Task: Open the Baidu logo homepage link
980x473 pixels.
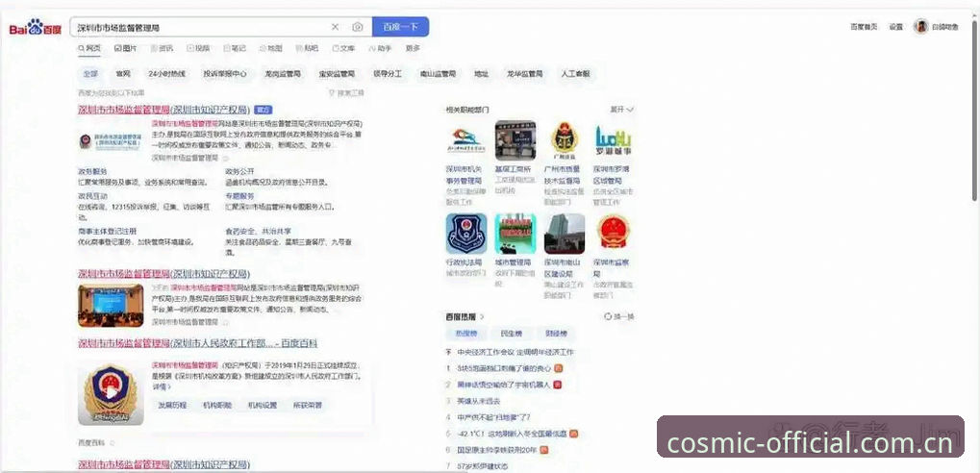Action: 35,28
